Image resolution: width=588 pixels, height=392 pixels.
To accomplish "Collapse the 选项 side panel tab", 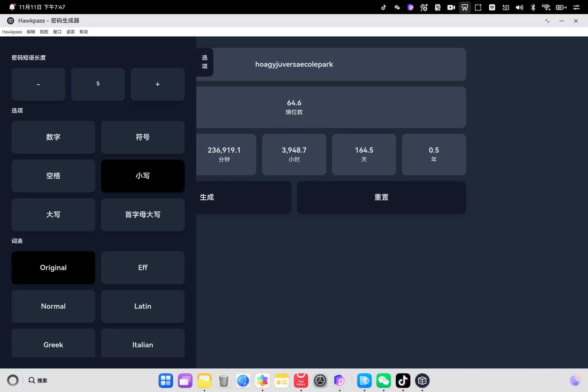I will coord(205,62).
